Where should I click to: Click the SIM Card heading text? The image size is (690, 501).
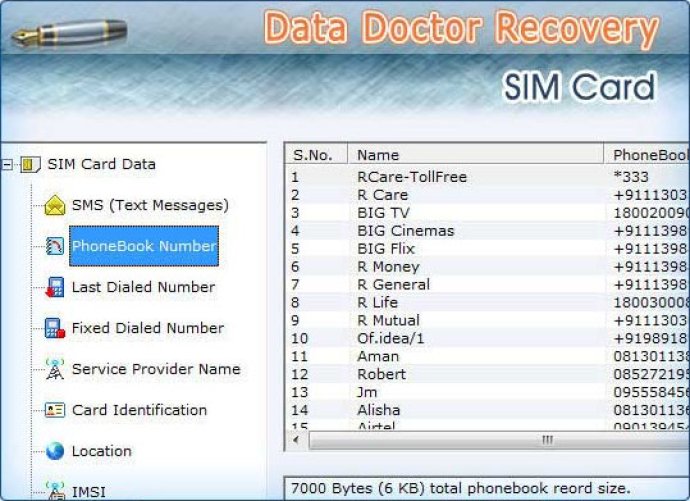579,87
